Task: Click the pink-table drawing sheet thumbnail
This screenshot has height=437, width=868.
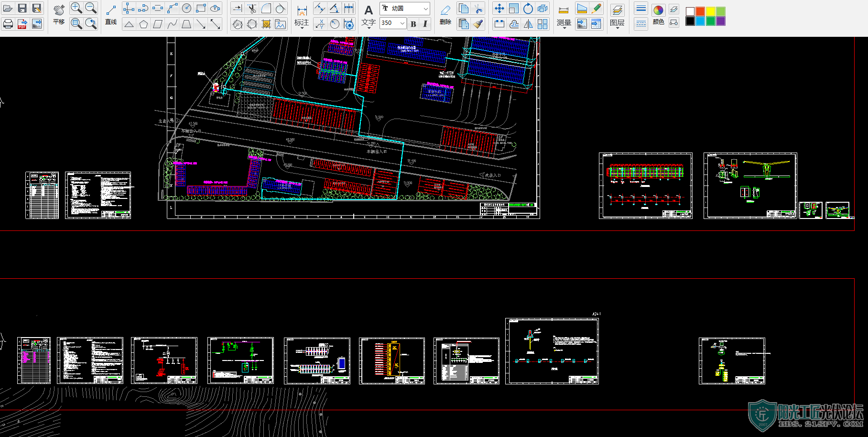Action: click(x=34, y=361)
